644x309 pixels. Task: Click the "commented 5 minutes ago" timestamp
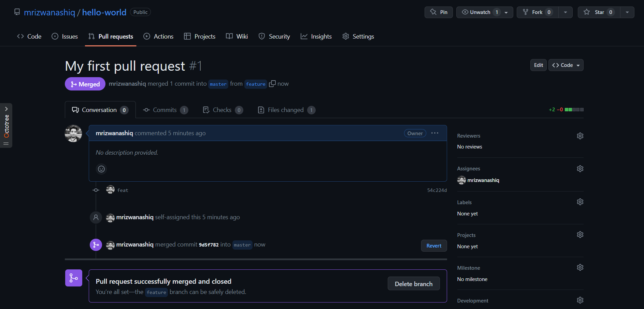[170, 133]
